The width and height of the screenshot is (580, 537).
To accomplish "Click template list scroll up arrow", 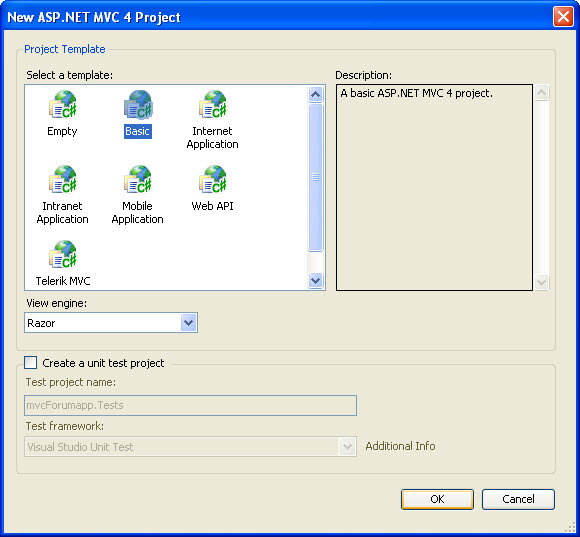I will tap(316, 94).
